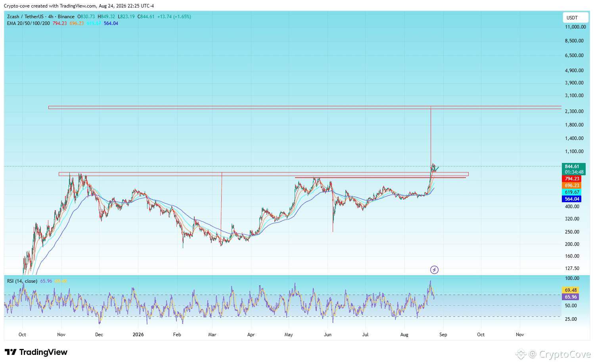The image size is (594, 364).
Task: Click the 160.00 price axis label
Action: (x=572, y=256)
